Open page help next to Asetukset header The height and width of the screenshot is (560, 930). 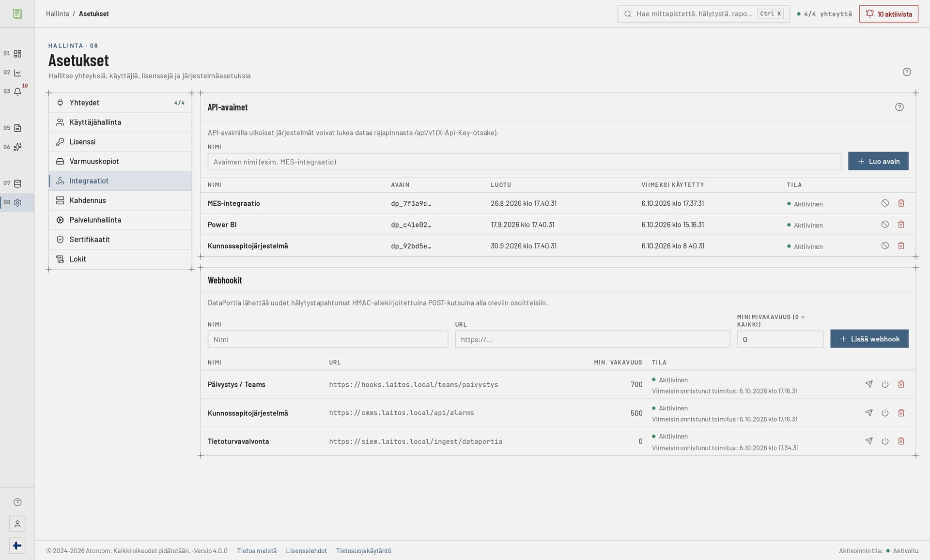pos(907,72)
